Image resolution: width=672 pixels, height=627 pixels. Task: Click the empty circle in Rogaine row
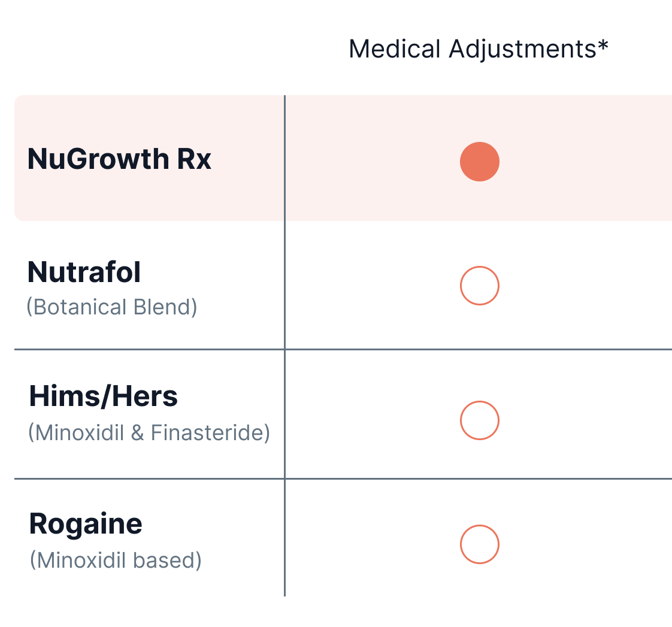tap(480, 544)
